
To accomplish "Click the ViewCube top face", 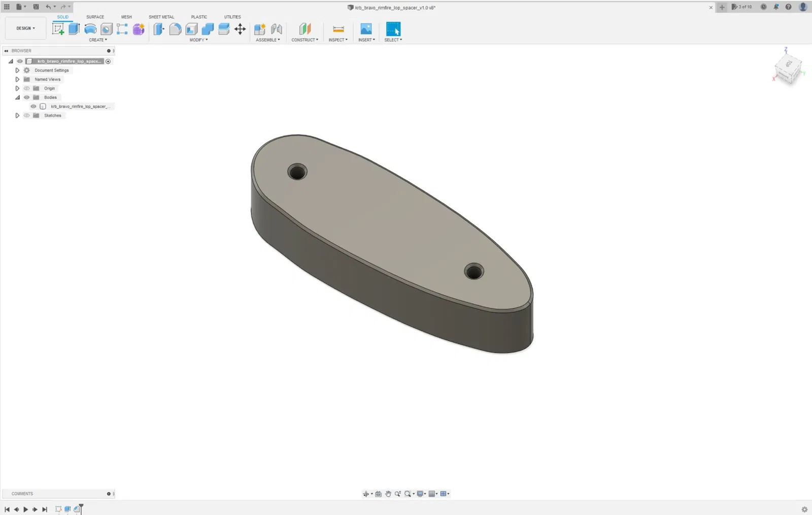I will point(788,64).
